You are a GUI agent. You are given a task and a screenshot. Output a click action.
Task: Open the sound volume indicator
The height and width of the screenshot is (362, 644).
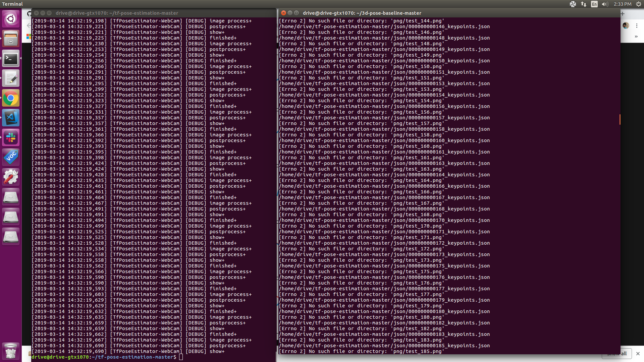point(605,4)
